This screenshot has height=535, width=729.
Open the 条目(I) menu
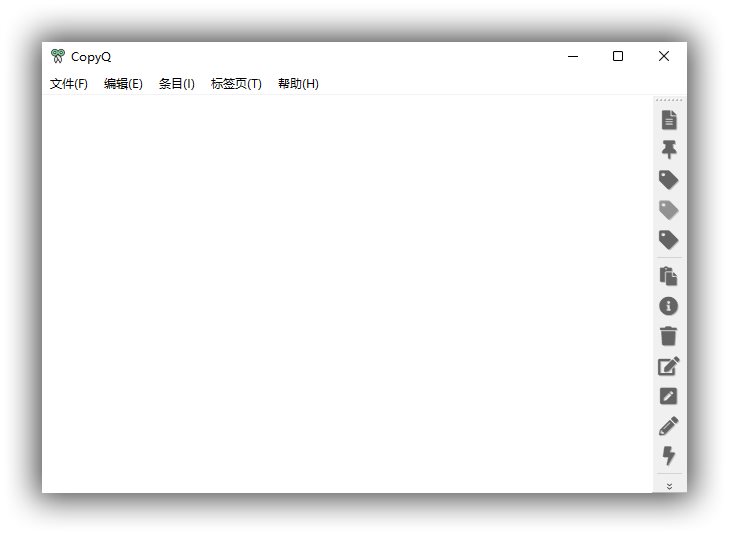click(177, 84)
